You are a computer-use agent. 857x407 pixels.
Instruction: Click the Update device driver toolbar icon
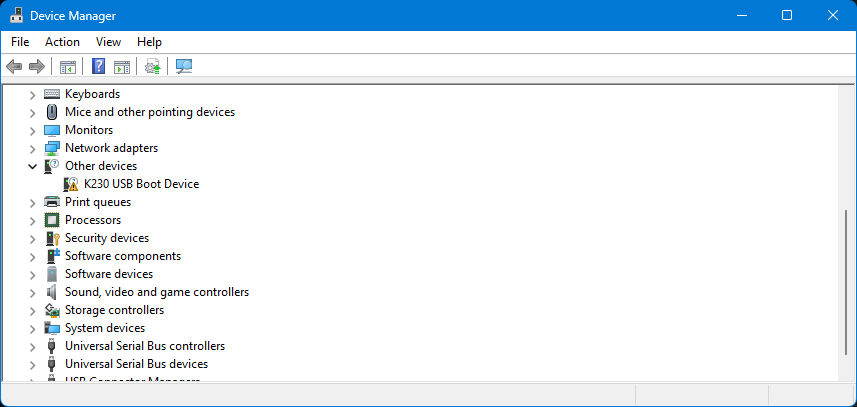tap(152, 67)
